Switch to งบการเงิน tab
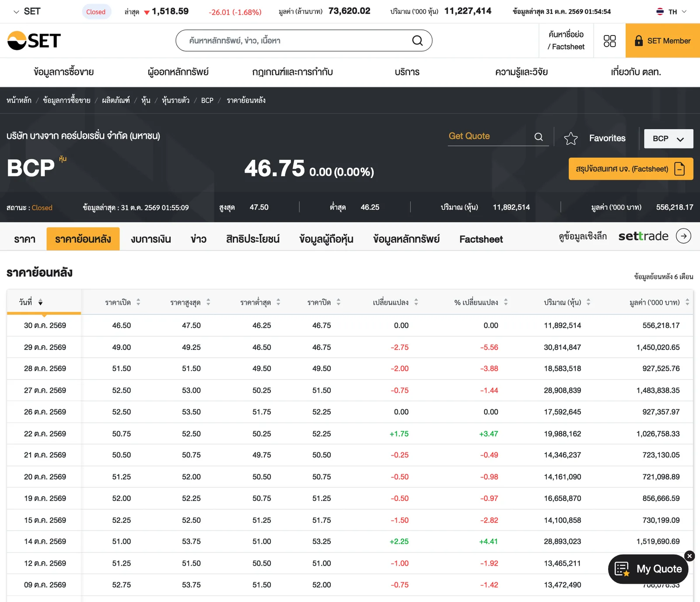The width and height of the screenshot is (700, 602). [x=151, y=239]
